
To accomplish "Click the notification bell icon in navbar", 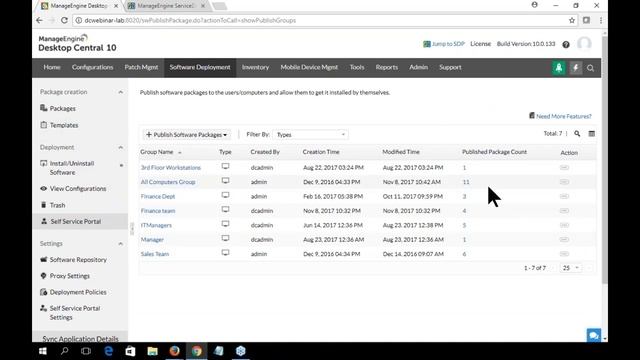I will (559, 68).
